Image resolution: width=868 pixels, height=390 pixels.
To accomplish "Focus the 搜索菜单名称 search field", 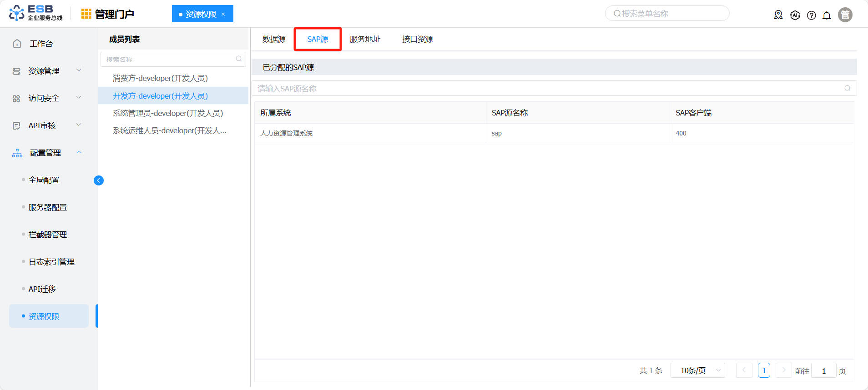I will click(669, 14).
